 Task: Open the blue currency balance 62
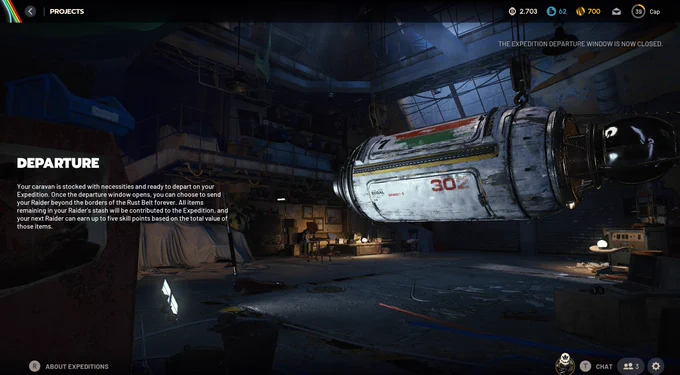[557, 12]
